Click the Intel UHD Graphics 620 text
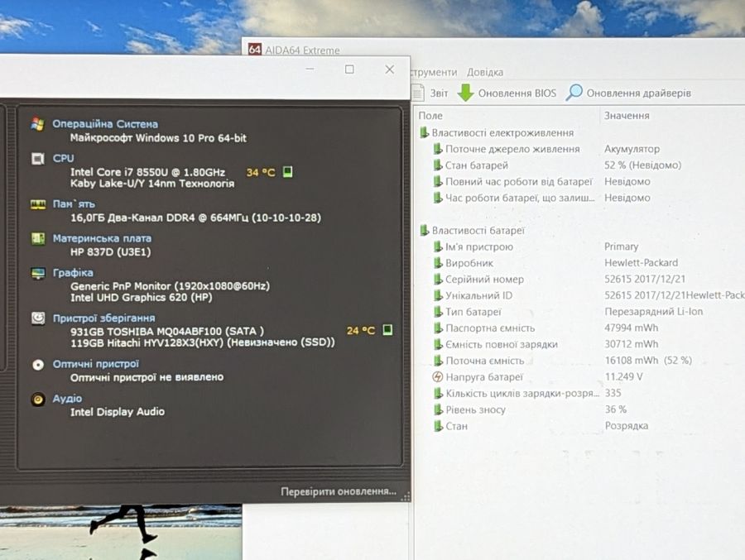Screen dimensions: 745x560 141,297
